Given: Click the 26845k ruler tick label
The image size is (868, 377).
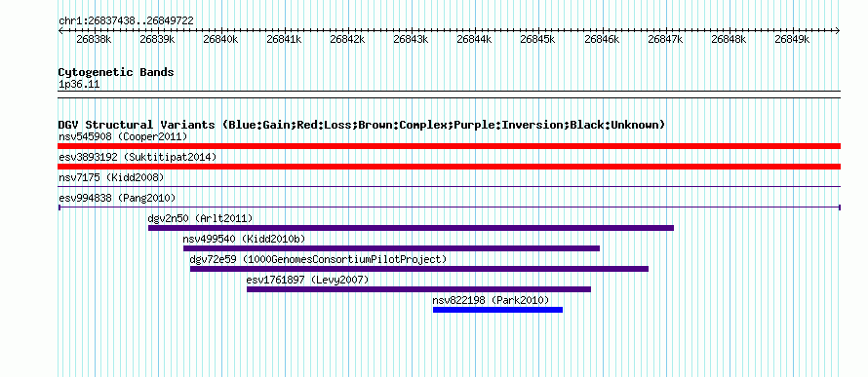Looking at the screenshot, I should (537, 39).
